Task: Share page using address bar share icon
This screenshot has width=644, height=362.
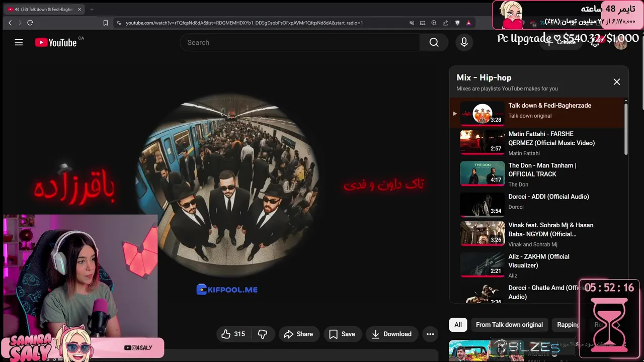Action: [445, 23]
